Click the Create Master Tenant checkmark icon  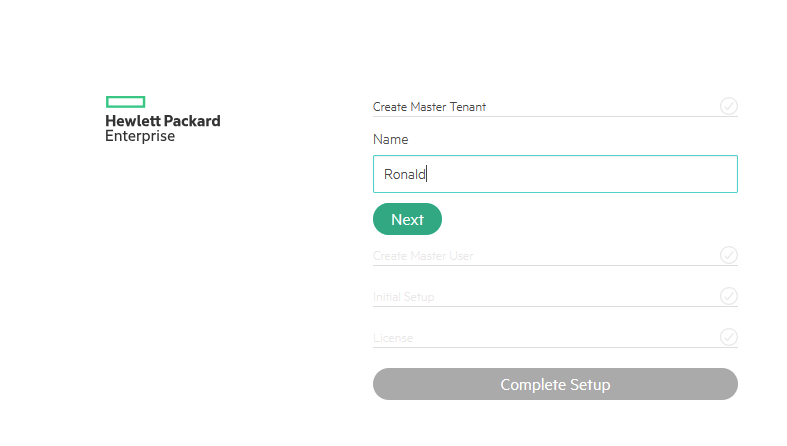pos(728,106)
